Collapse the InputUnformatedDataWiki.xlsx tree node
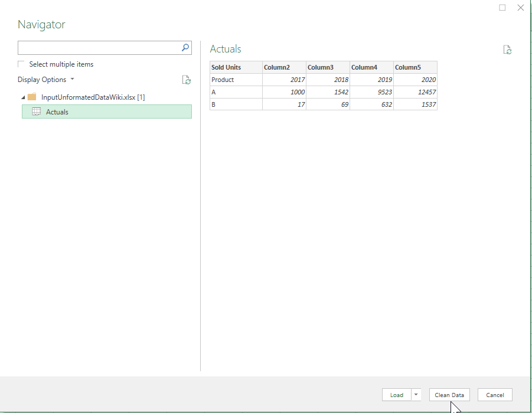Screen dimensions: 532x413 [x=23, y=97]
